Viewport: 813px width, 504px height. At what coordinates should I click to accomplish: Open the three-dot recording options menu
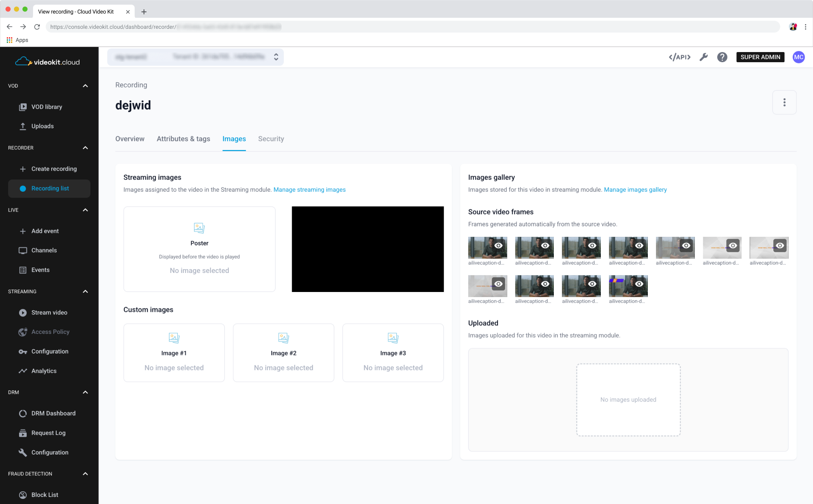(x=784, y=102)
